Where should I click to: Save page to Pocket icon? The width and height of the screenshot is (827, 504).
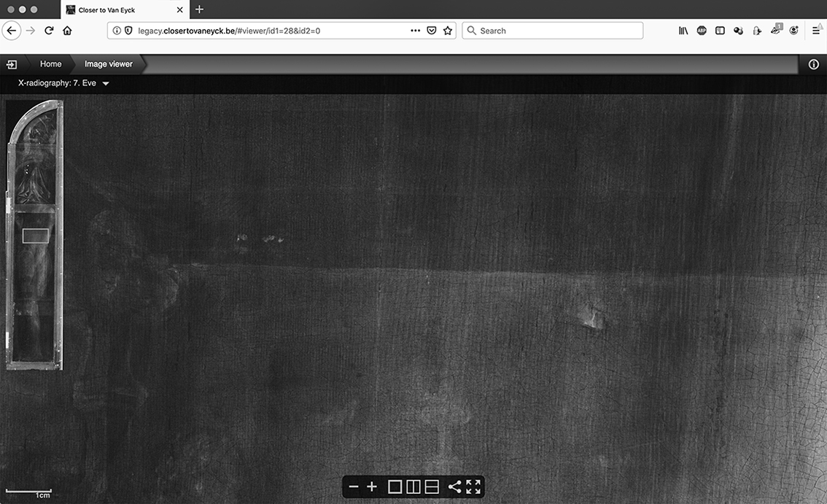432,31
